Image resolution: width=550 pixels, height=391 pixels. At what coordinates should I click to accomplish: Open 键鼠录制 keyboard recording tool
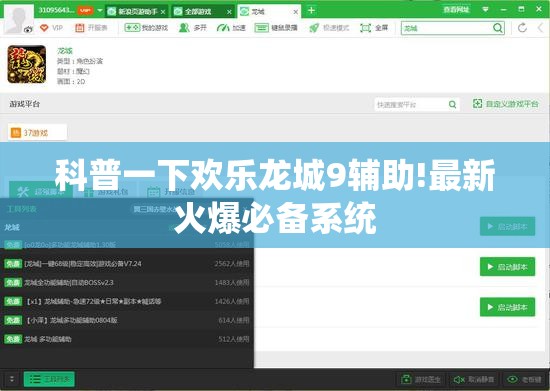(276, 28)
